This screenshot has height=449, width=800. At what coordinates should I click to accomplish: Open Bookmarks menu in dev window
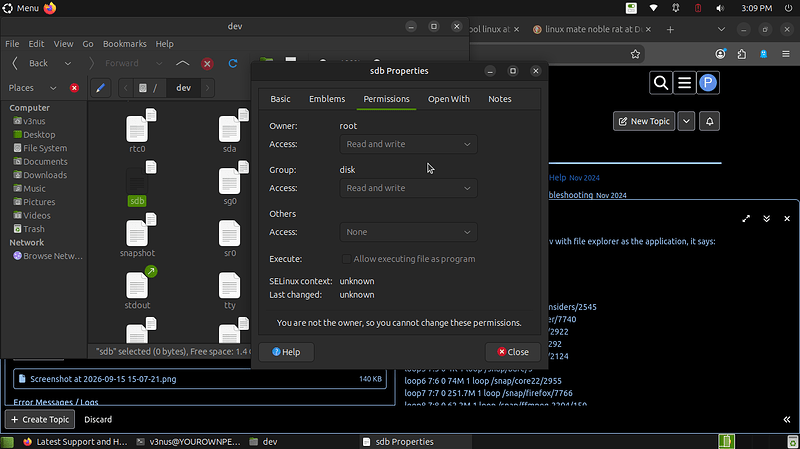tap(124, 44)
